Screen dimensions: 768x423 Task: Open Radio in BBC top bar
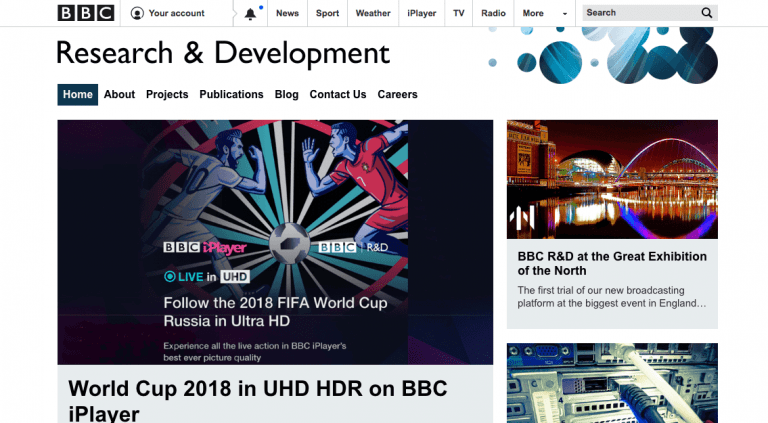click(x=493, y=13)
